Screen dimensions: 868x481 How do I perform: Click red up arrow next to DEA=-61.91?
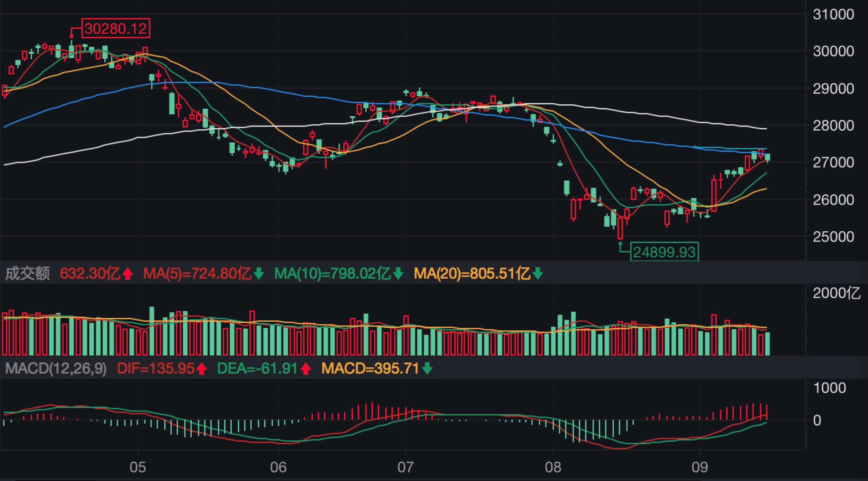click(306, 369)
